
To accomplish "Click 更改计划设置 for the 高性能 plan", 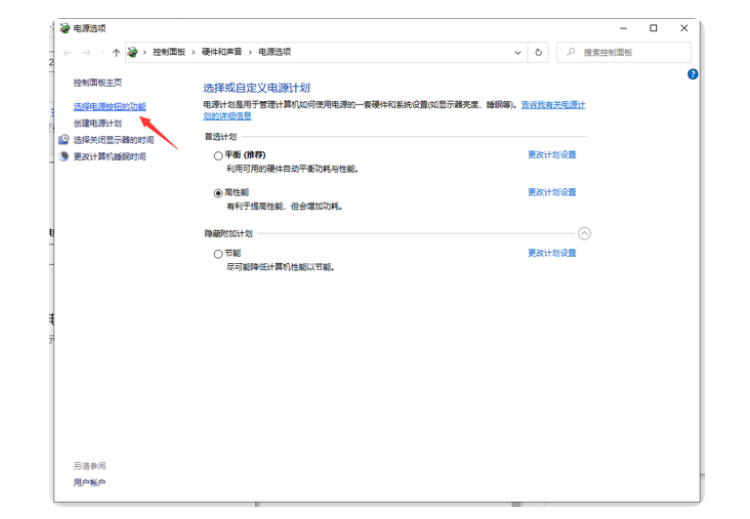I will point(552,192).
